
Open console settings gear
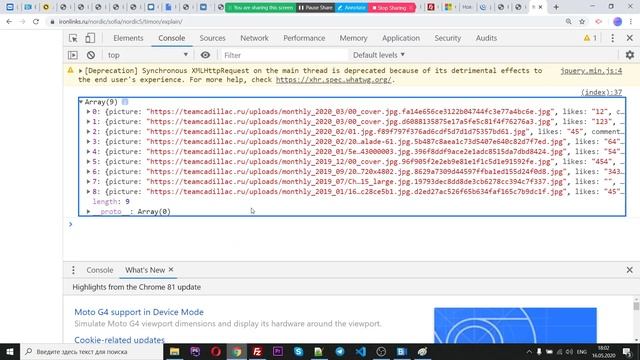630,55
